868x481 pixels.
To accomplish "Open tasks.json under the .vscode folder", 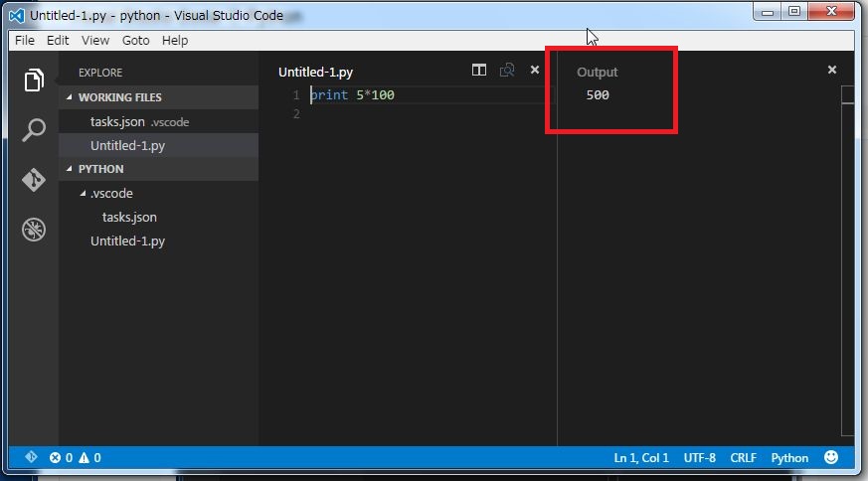I will pos(158,217).
